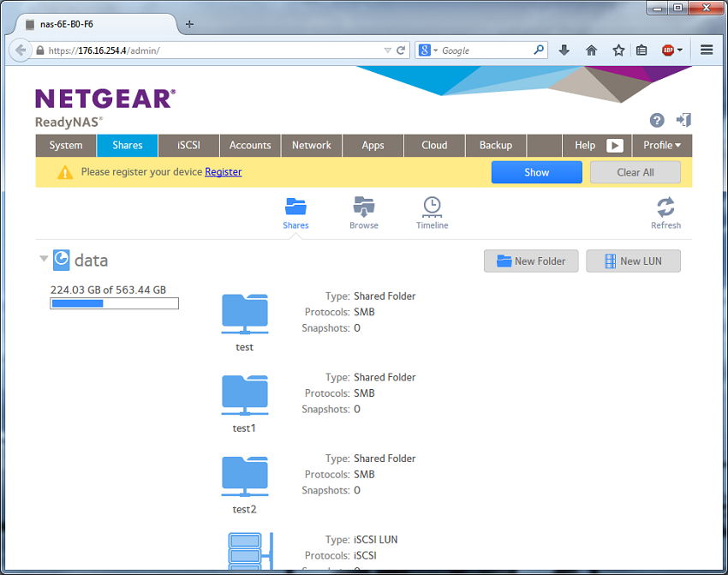Screen dimensions: 728x575
Task: Select the Shares main tab
Action: pos(128,146)
